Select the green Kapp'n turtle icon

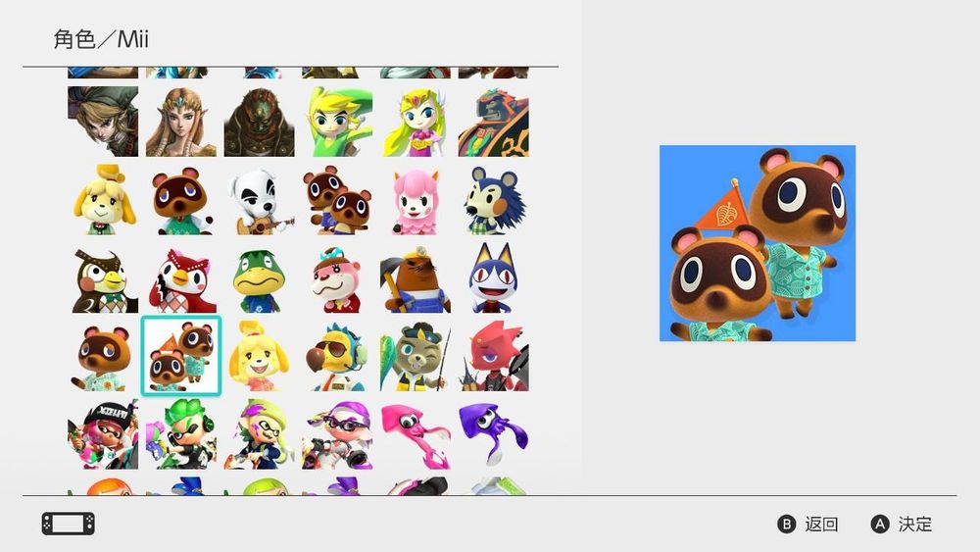click(259, 278)
